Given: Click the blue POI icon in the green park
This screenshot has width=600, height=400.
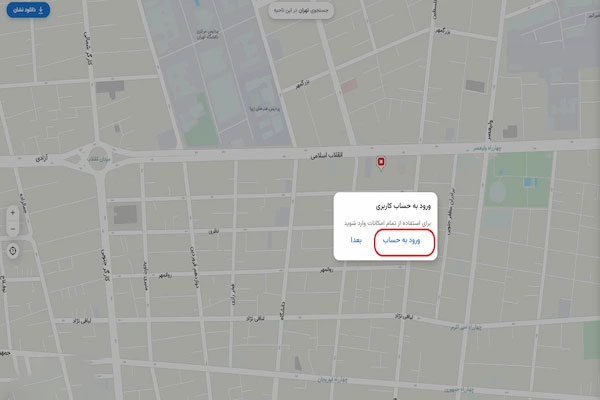Looking at the screenshot, I should coord(528,182).
